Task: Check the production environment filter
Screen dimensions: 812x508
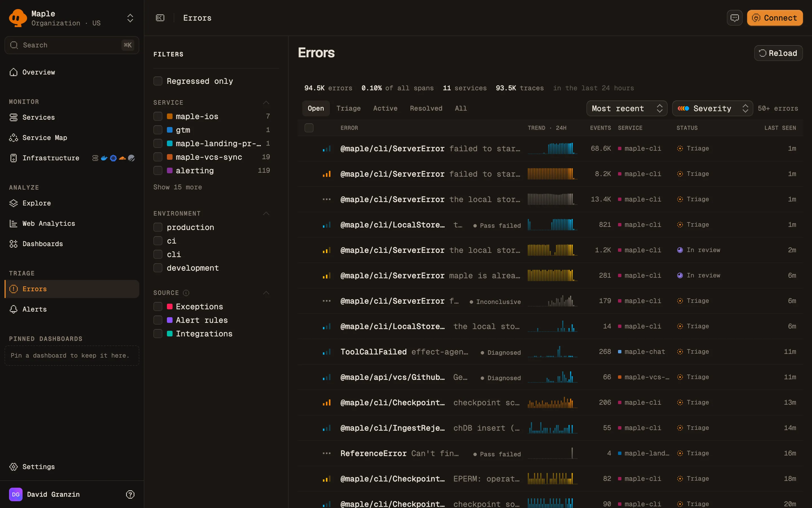Action: (158, 227)
